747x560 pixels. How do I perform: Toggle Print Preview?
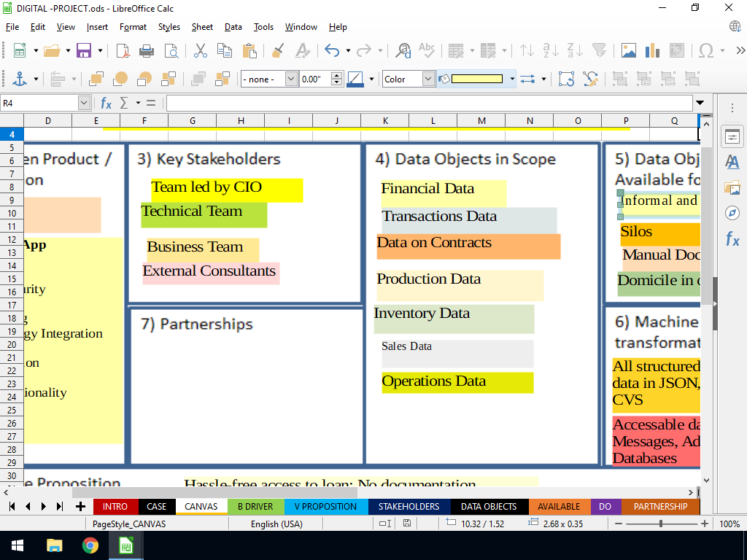coord(171,50)
